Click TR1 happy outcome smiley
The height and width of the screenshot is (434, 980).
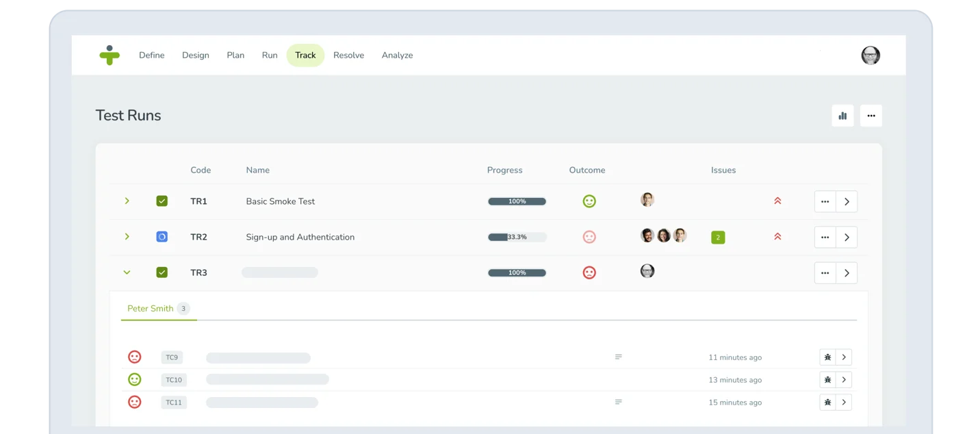coord(589,201)
